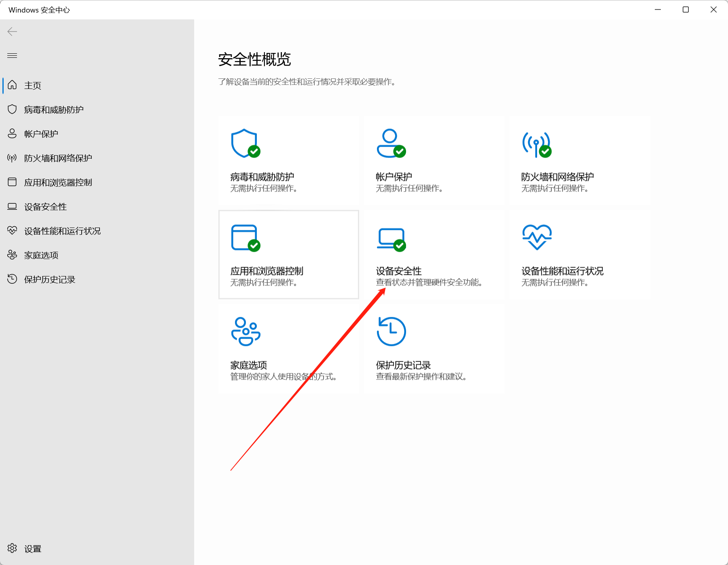Click the large shield icon in 病毒和威胁防护 card
Viewport: 728px width, 565px height.
point(245,143)
